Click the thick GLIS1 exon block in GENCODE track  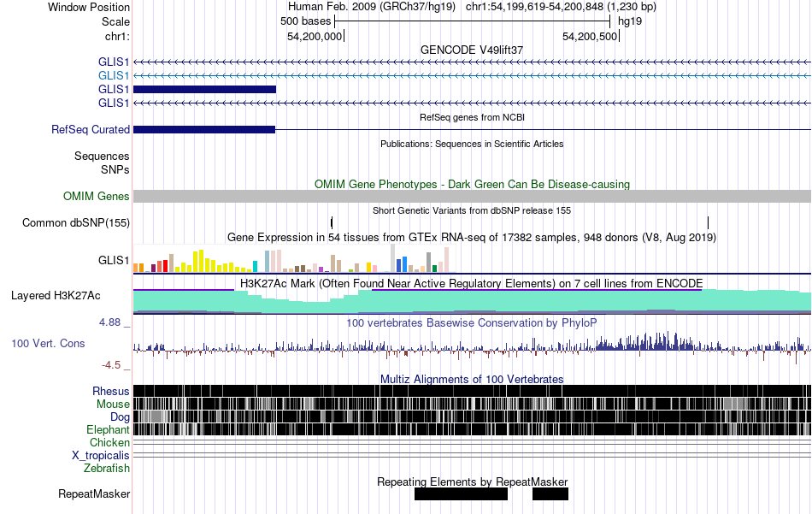(204, 89)
